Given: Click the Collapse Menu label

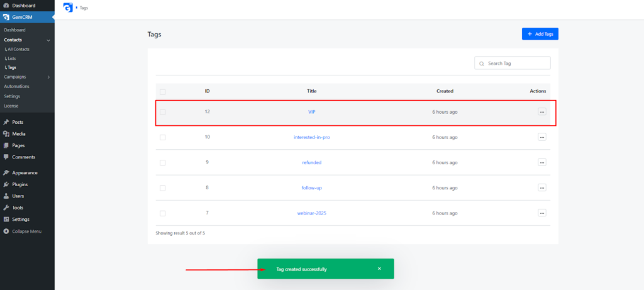Looking at the screenshot, I should tap(26, 231).
